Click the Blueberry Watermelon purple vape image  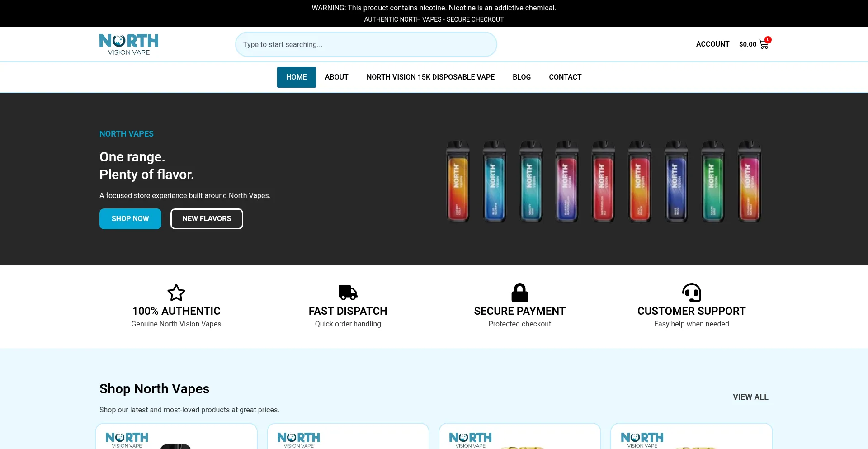(x=567, y=181)
